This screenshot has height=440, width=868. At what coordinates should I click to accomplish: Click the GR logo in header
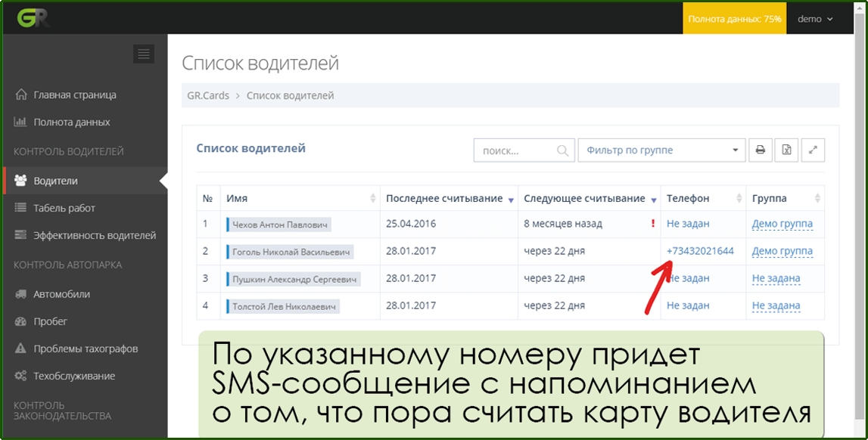[33, 17]
